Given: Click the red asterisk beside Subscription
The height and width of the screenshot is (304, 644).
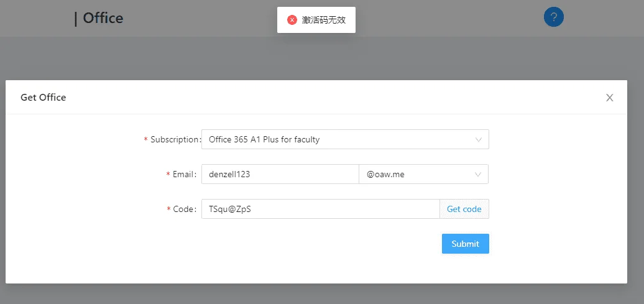Looking at the screenshot, I should (146, 140).
